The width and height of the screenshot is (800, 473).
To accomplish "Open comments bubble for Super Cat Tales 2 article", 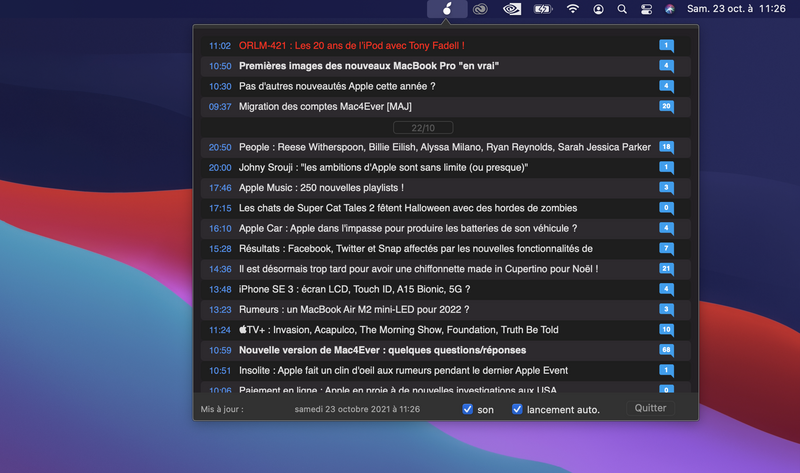I will point(666,209).
